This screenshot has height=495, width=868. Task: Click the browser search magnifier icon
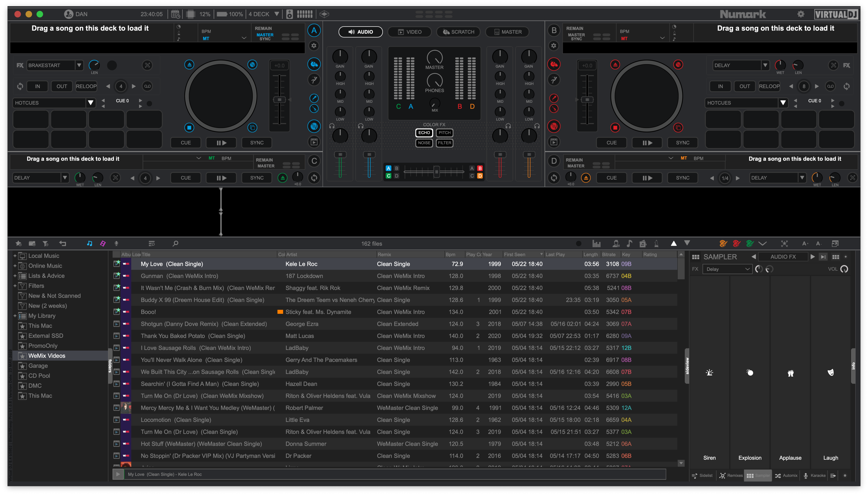175,243
